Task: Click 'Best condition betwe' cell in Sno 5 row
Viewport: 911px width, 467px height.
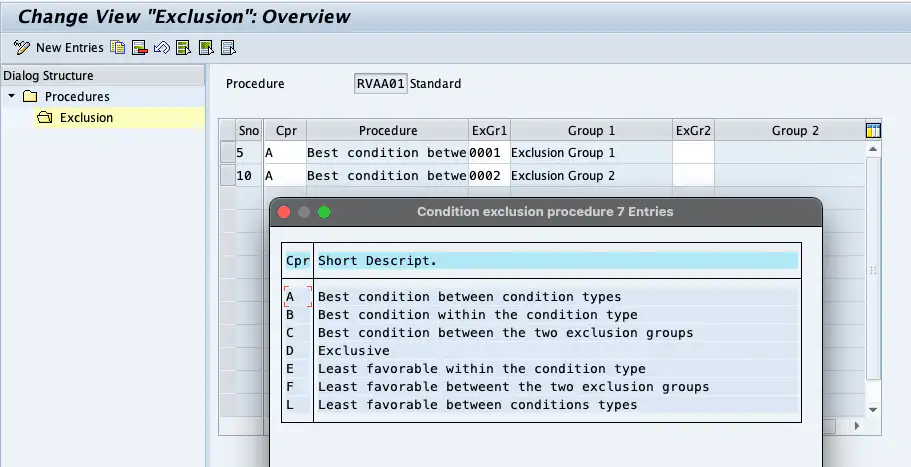Action: (388, 153)
